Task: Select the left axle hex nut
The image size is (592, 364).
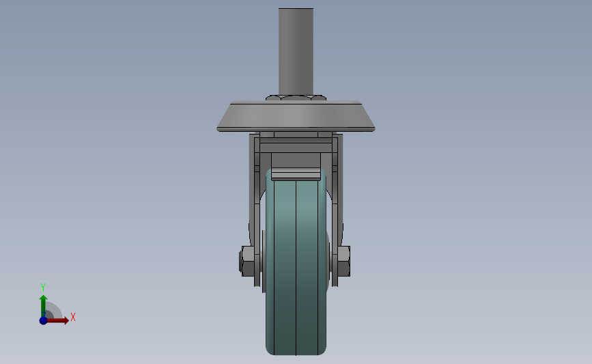Action: coord(246,262)
